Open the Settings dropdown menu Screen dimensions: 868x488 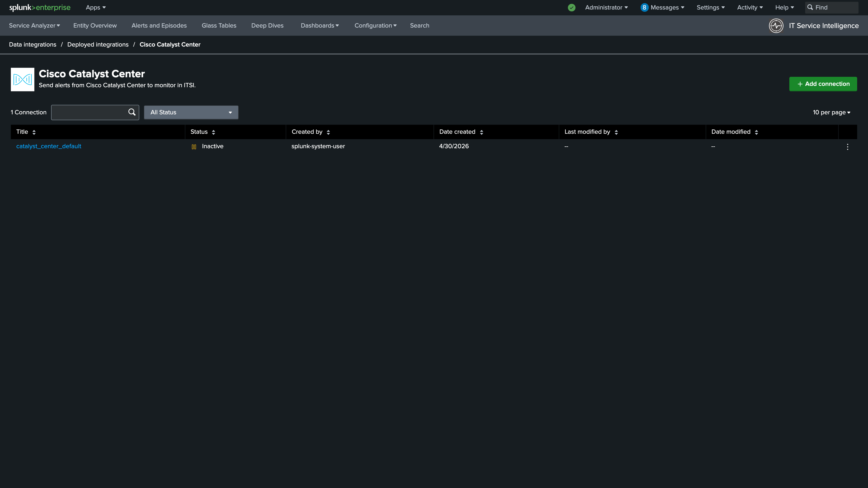click(711, 7)
